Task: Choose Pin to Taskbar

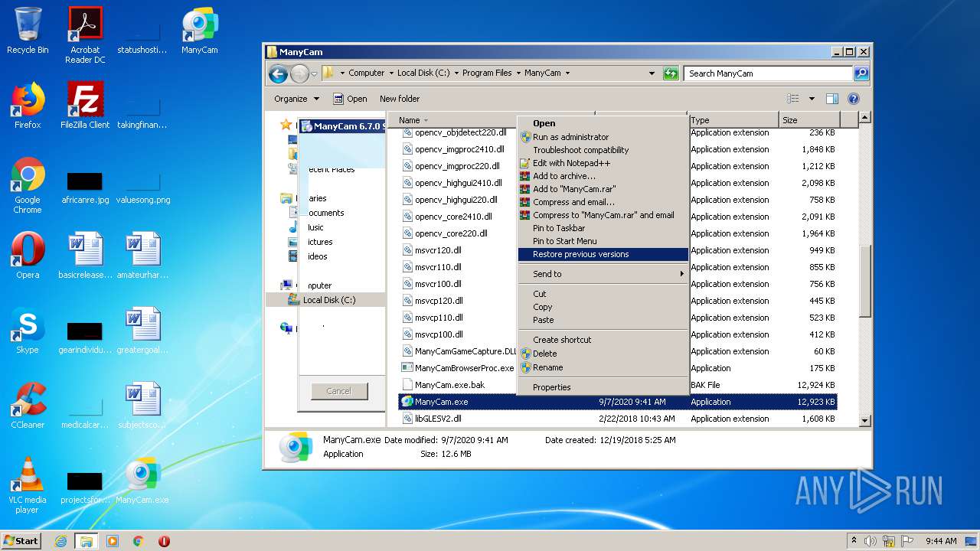Action: [603, 228]
